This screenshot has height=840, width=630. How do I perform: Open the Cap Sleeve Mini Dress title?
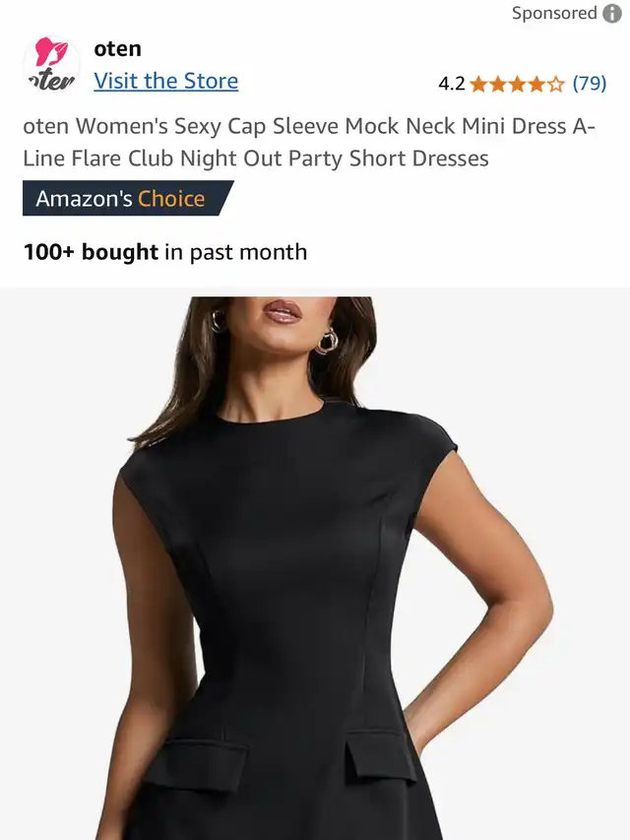pyautogui.click(x=308, y=142)
